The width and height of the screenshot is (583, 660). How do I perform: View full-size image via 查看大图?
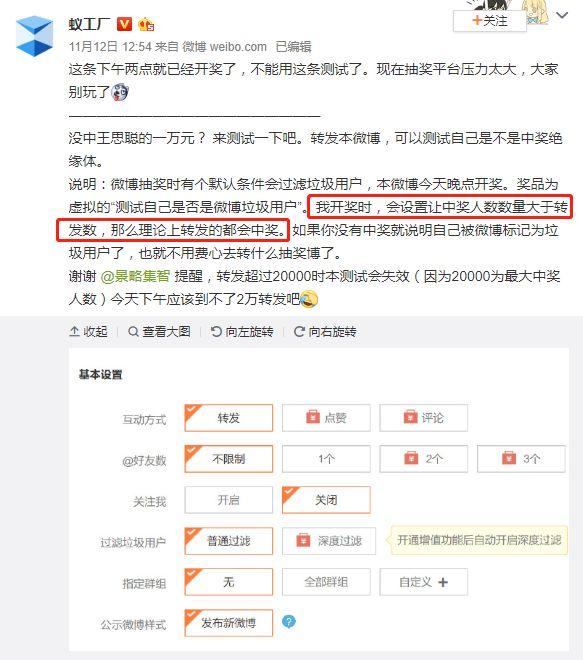(159, 332)
